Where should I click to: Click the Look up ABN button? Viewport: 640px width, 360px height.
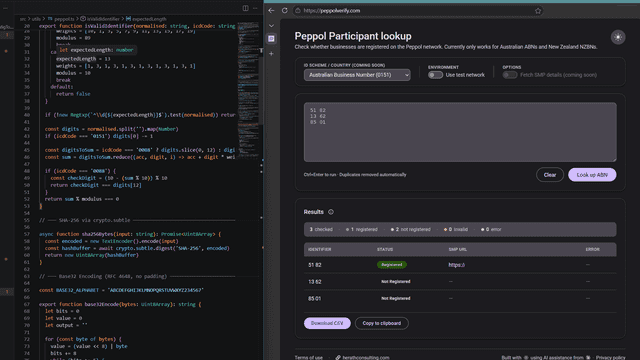[x=592, y=175]
